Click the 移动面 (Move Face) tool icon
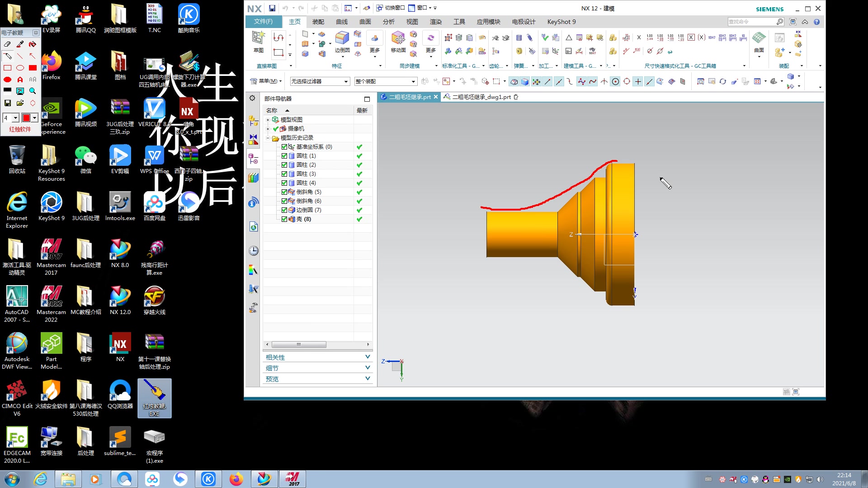 [x=398, y=39]
